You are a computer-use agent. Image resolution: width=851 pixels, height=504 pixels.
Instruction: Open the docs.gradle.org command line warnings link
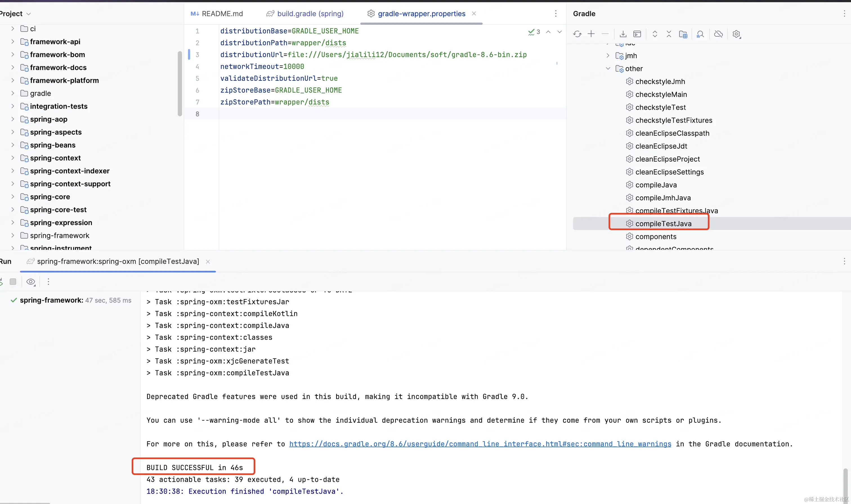[480, 444]
